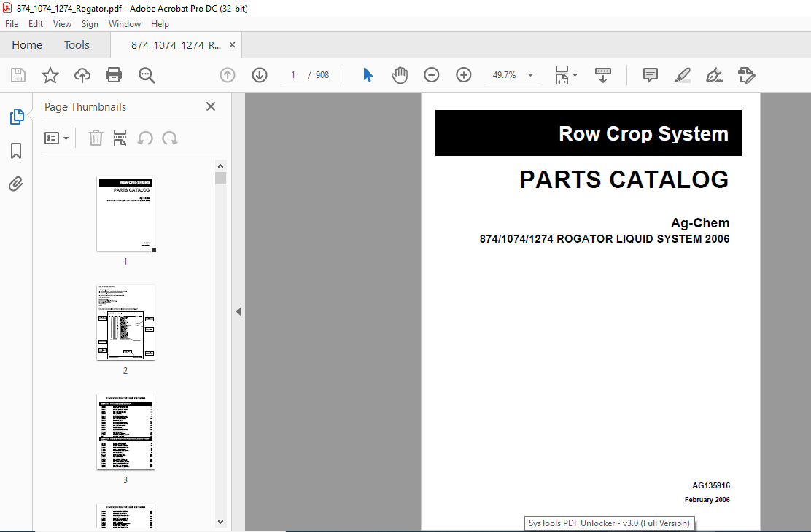The image size is (811, 532).
Task: Activate the Hand pan tool
Action: [x=399, y=75]
